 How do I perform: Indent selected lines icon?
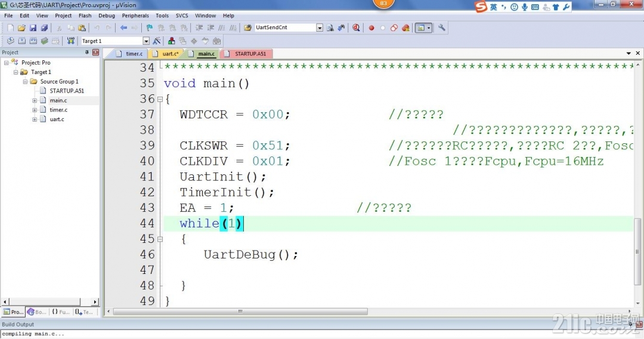[x=199, y=28]
